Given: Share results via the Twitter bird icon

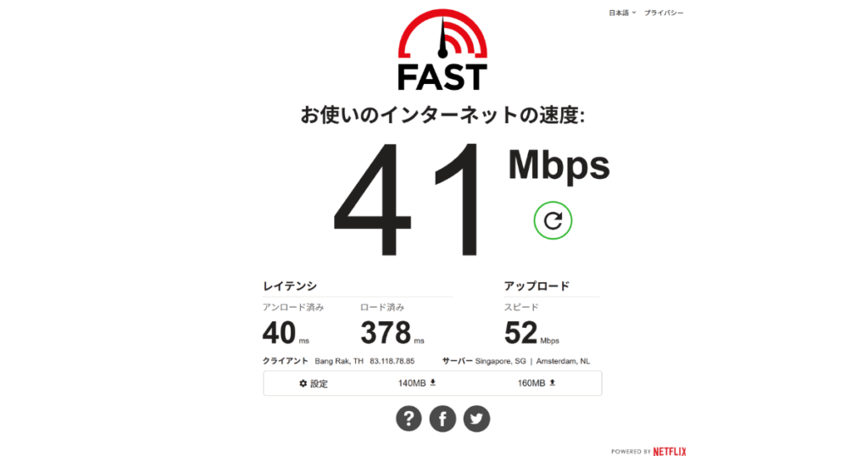Looking at the screenshot, I should (x=476, y=419).
